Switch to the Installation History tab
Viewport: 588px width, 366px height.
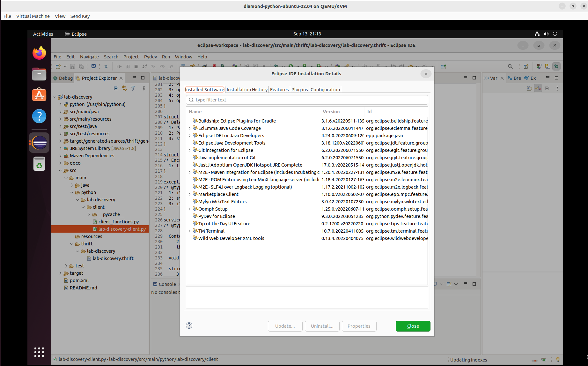(x=247, y=90)
